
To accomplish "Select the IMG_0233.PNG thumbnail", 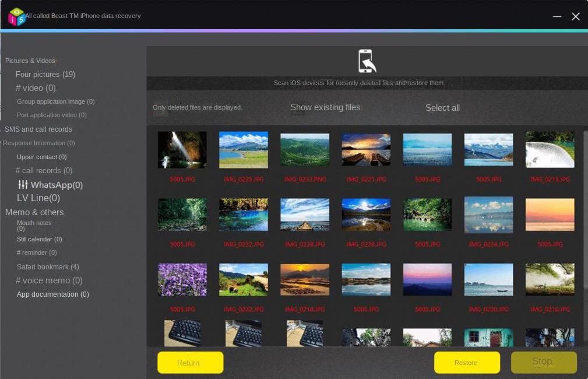I will tap(305, 150).
